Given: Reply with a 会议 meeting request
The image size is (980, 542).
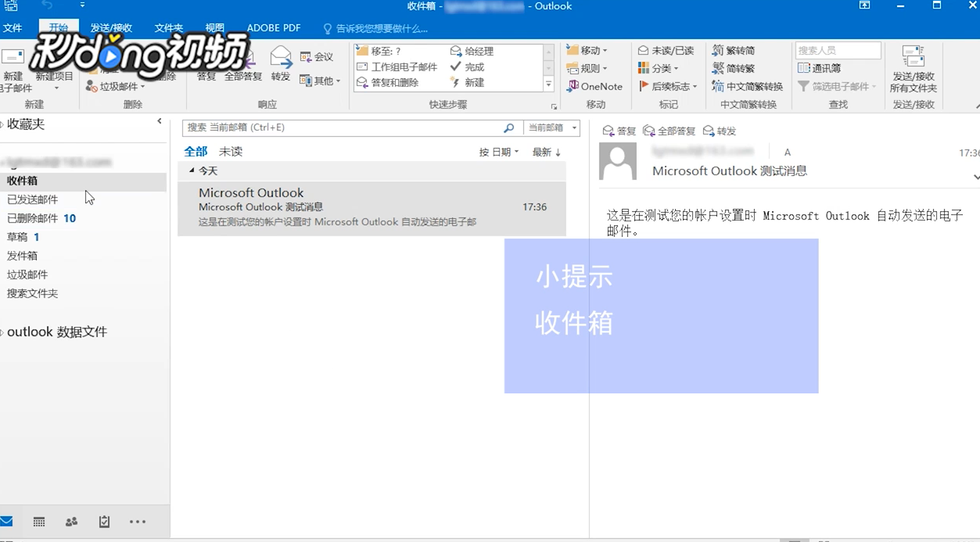Looking at the screenshot, I should tap(317, 57).
